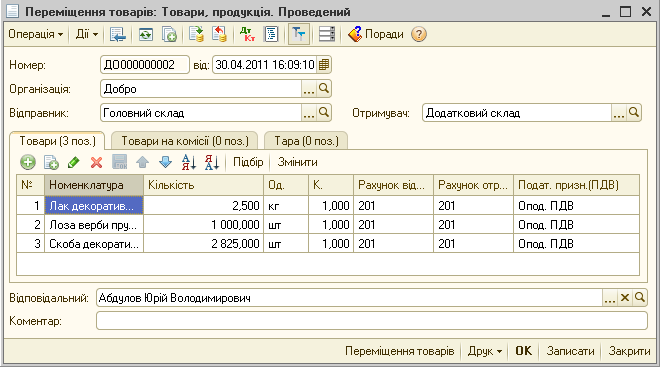Click the unpost document icon
This screenshot has height=367, width=660.
[219, 34]
